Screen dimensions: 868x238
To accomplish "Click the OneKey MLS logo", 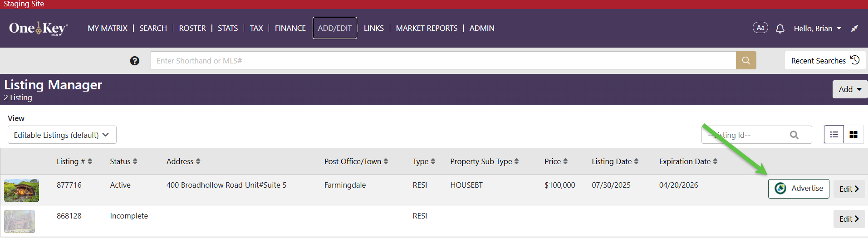I will point(39,28).
